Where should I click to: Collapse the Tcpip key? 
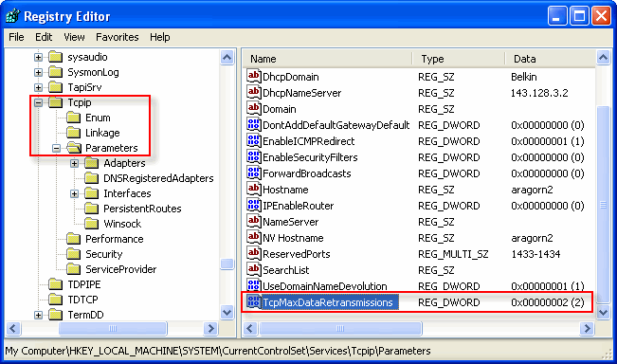(x=38, y=102)
